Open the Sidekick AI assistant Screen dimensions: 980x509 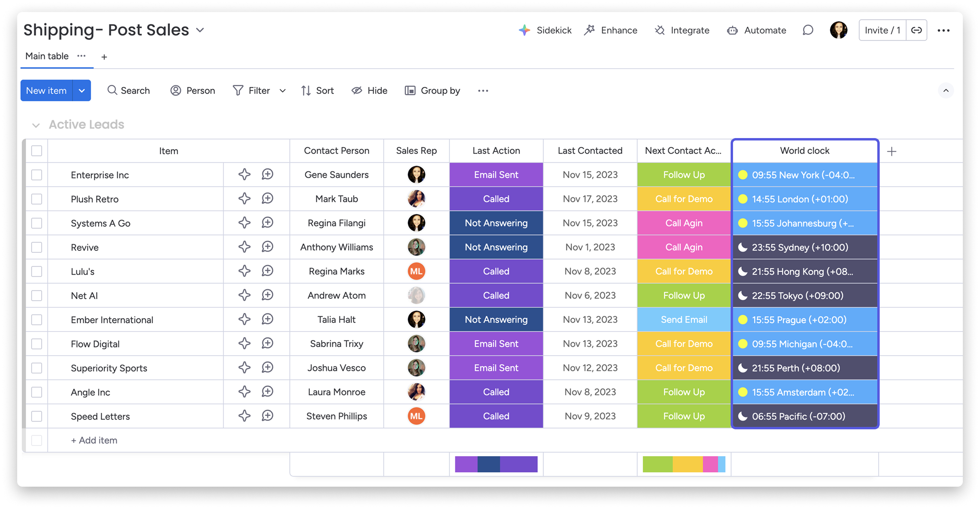coord(545,30)
